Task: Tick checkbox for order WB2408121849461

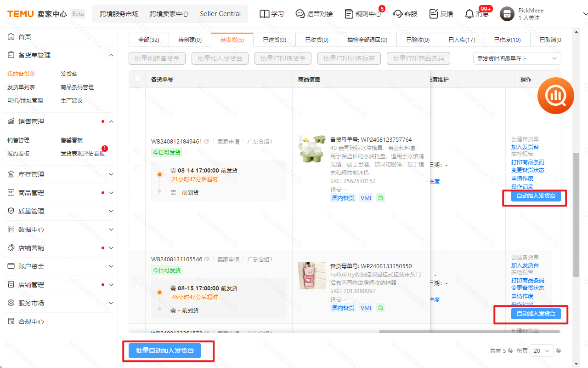Action: pos(137,168)
